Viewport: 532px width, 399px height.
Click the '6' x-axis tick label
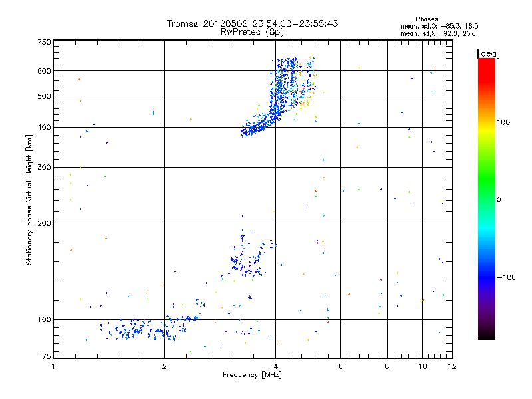(340, 366)
